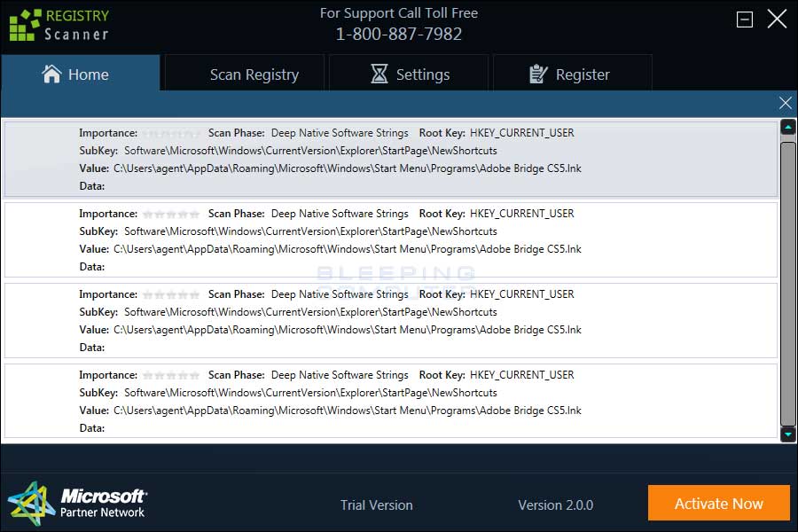This screenshot has height=532, width=798.
Task: Click the house icon on Home tab
Action: click(x=51, y=74)
